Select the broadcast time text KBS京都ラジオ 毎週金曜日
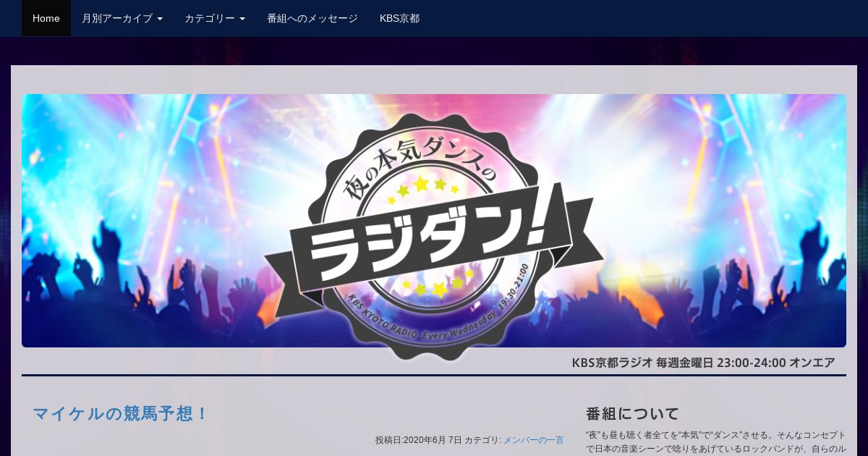This screenshot has width=868, height=456. pyautogui.click(x=642, y=363)
